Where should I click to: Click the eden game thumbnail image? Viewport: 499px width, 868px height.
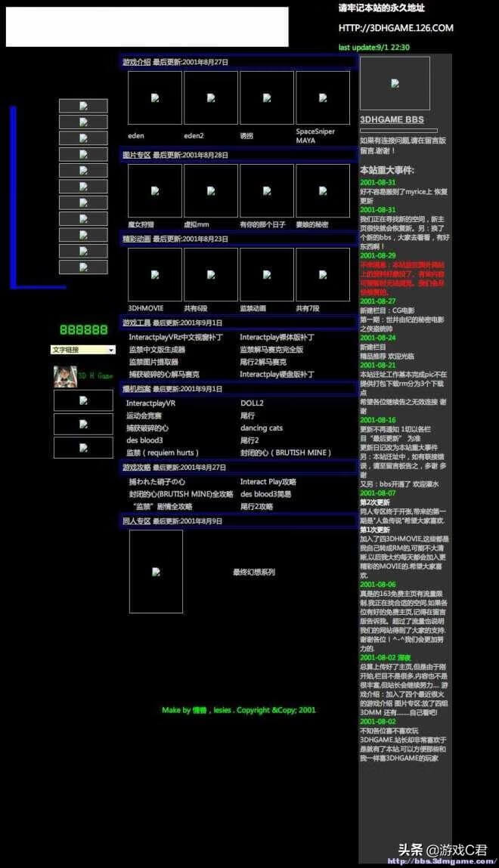[155, 97]
